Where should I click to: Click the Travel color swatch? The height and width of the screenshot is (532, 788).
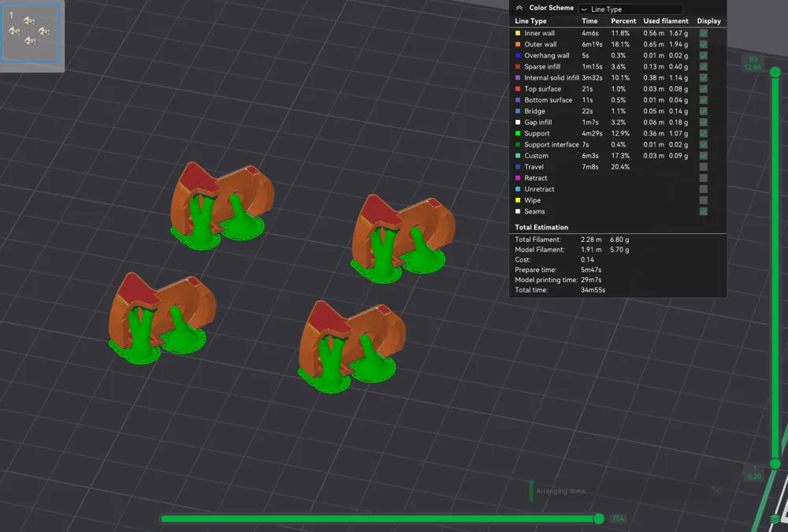[518, 167]
